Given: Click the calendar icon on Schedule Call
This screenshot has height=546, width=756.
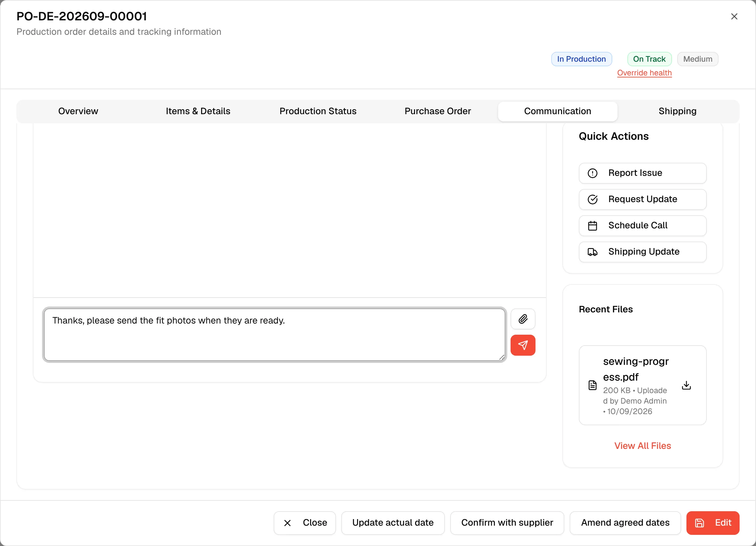Looking at the screenshot, I should click(x=592, y=226).
